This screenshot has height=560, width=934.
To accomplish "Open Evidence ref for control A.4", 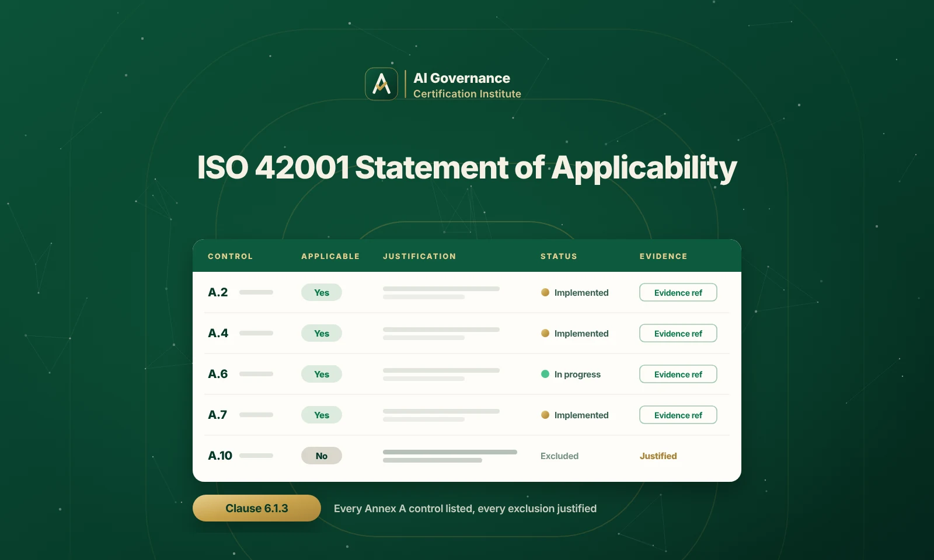I will tap(678, 333).
